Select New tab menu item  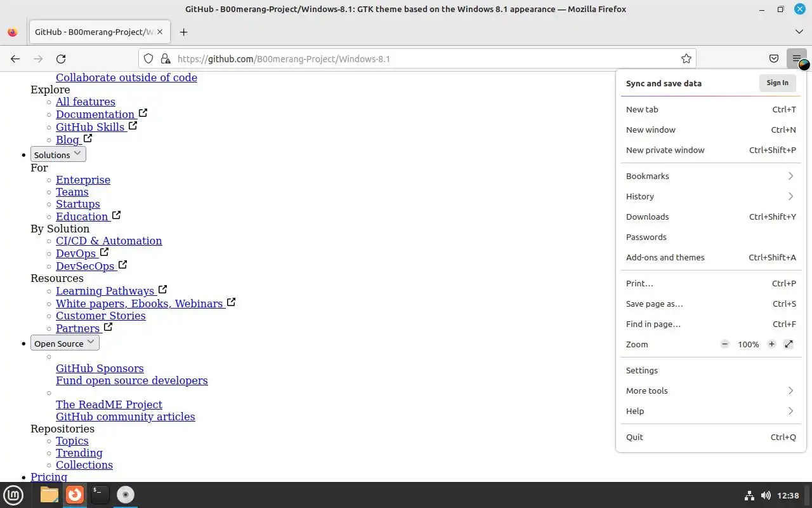click(x=710, y=109)
